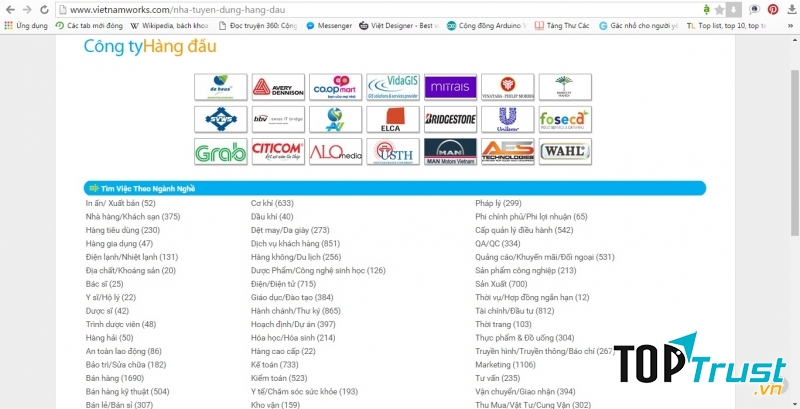The width and height of the screenshot is (800, 409).
Task: Open Hàng tiêu dùng (230) category
Action: [122, 230]
